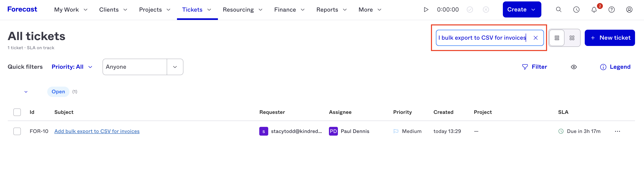Screen dimensions: 644x185
Task: Toggle column visibility eye icon
Action: tap(574, 67)
